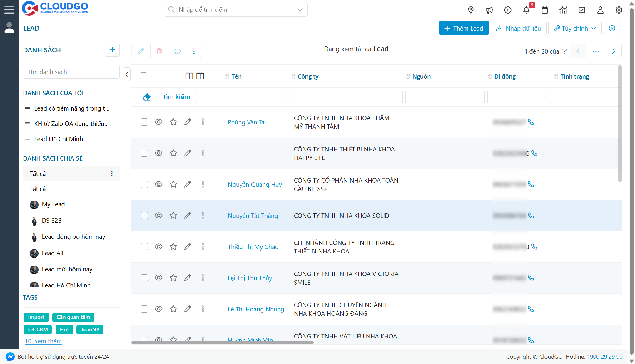
Task: Open the Lead Hồ Chí Minh list
Action: tap(59, 139)
